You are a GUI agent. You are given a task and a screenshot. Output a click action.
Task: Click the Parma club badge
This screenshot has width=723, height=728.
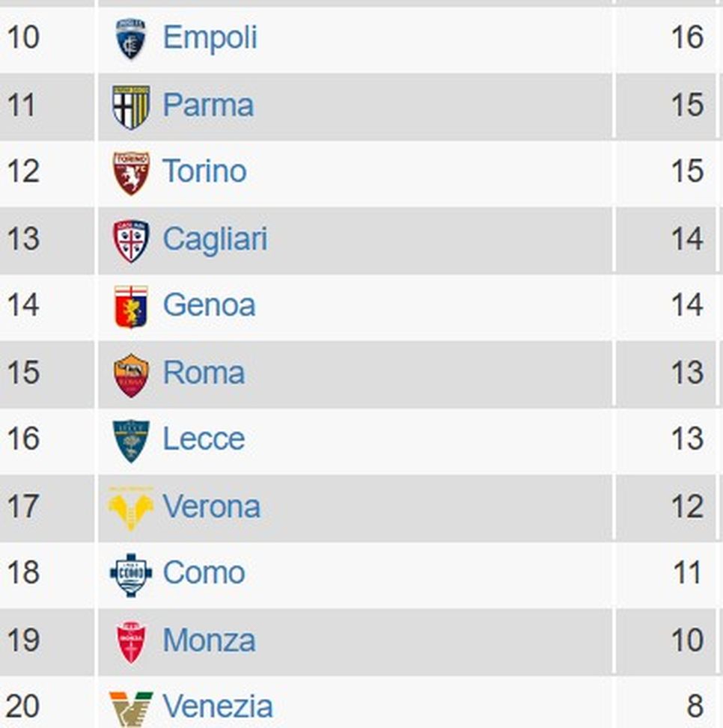[x=131, y=105]
